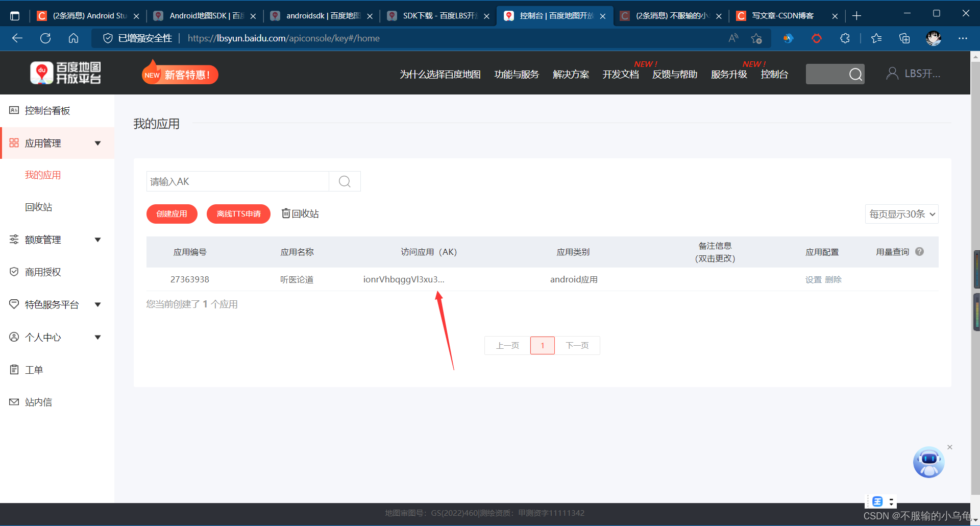The width and height of the screenshot is (980, 526).
Task: Click the colorful extension icon in toolbar
Action: click(788, 38)
